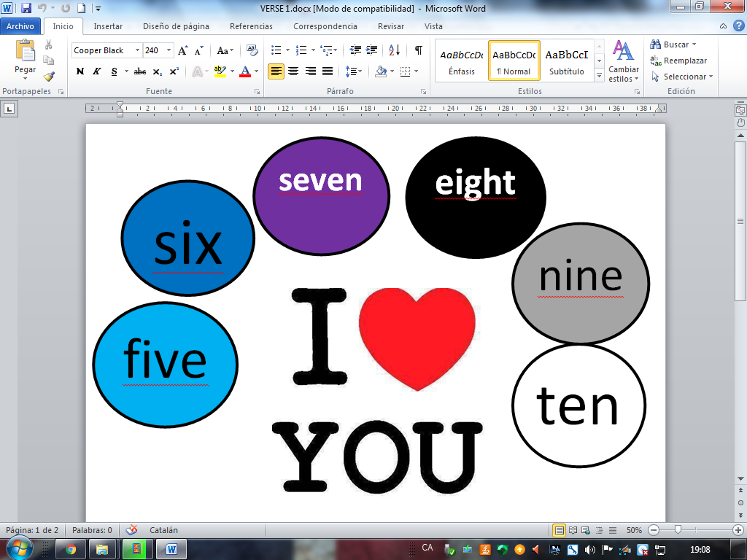Toggle italic formatting (K button)
Screen dimensions: 747x560
click(x=97, y=71)
